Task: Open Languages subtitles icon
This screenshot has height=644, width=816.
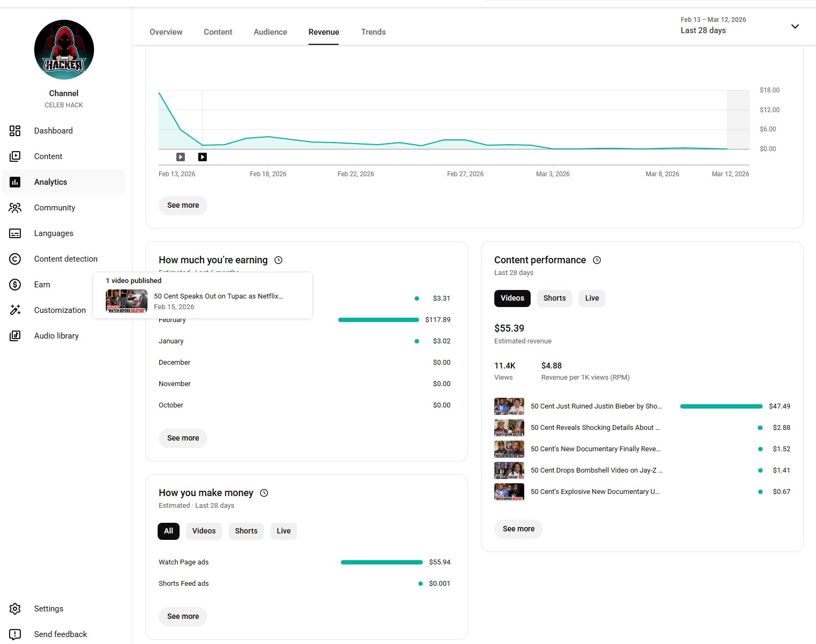Action: [x=15, y=233]
